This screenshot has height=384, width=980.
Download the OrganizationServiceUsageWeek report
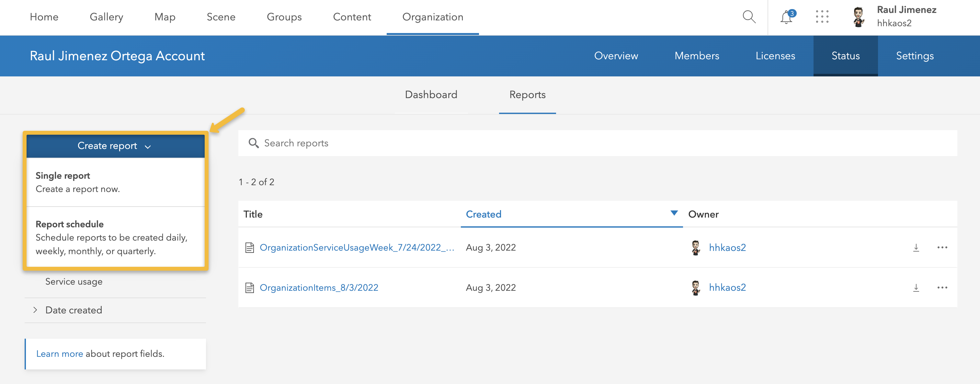[916, 247]
